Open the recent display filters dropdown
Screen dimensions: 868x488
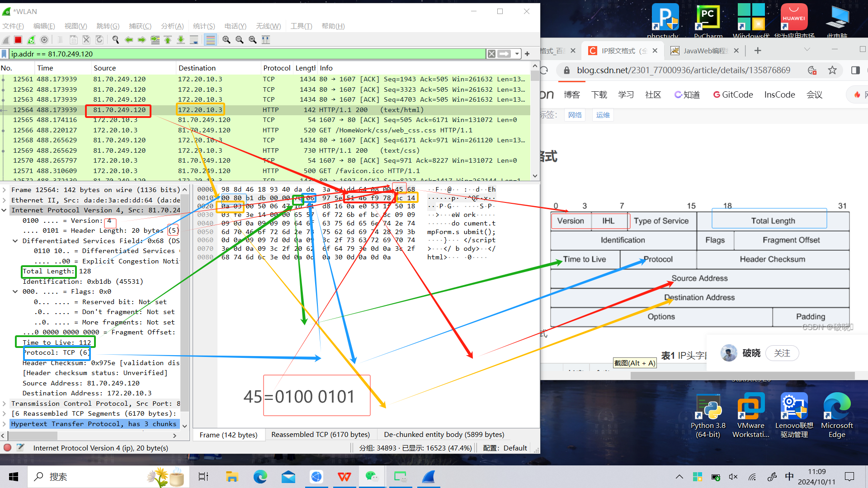(517, 54)
